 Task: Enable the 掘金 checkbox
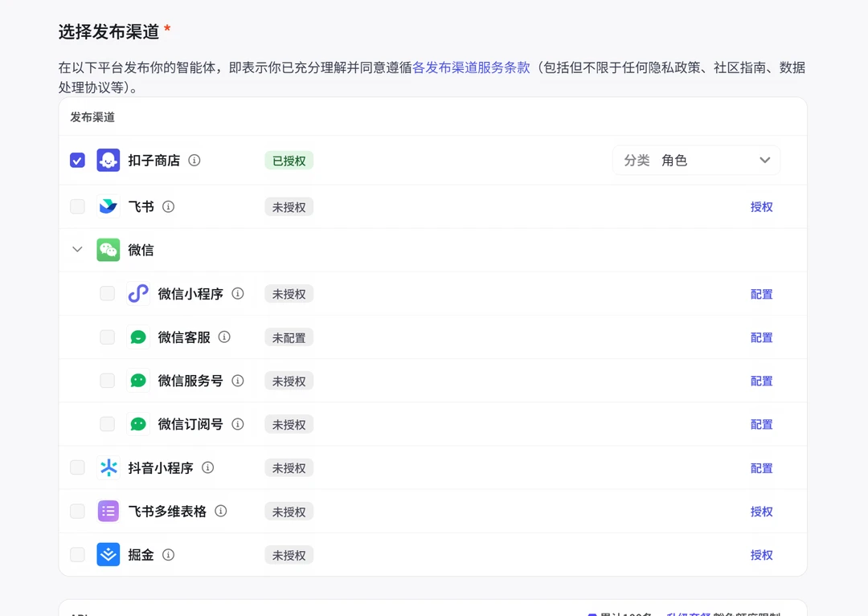(77, 554)
